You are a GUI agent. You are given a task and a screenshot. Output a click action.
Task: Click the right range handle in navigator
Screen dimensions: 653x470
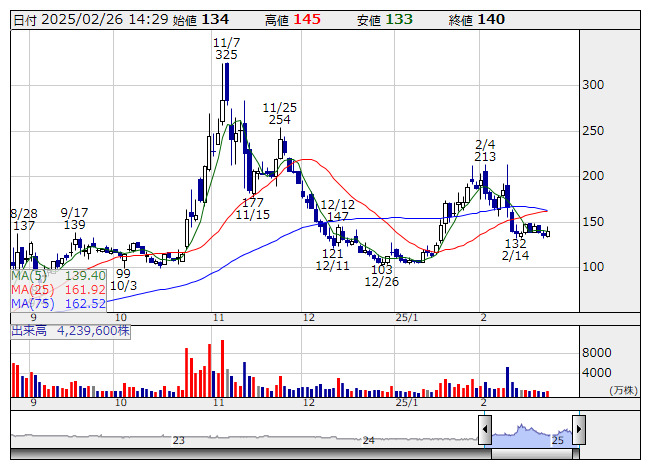(x=578, y=431)
